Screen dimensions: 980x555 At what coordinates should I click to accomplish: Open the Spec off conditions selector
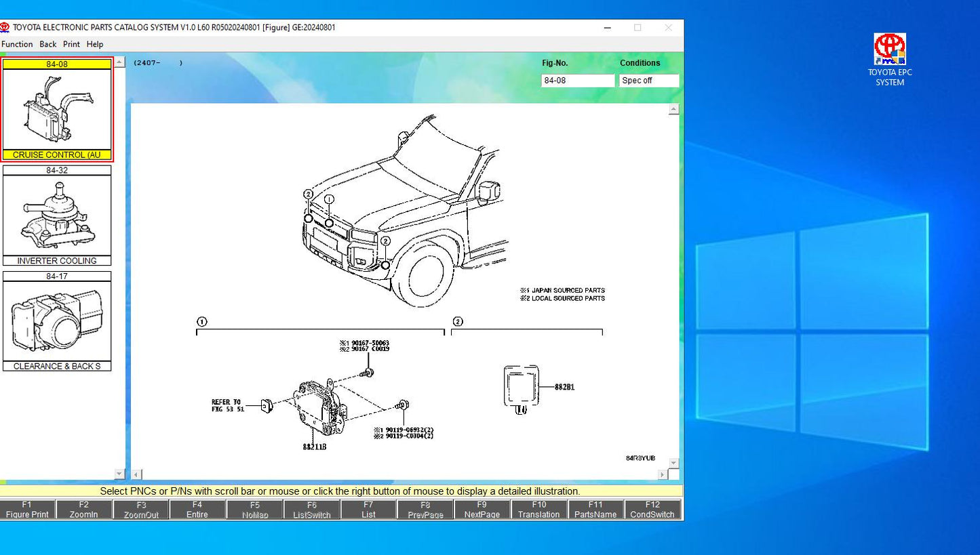(649, 80)
